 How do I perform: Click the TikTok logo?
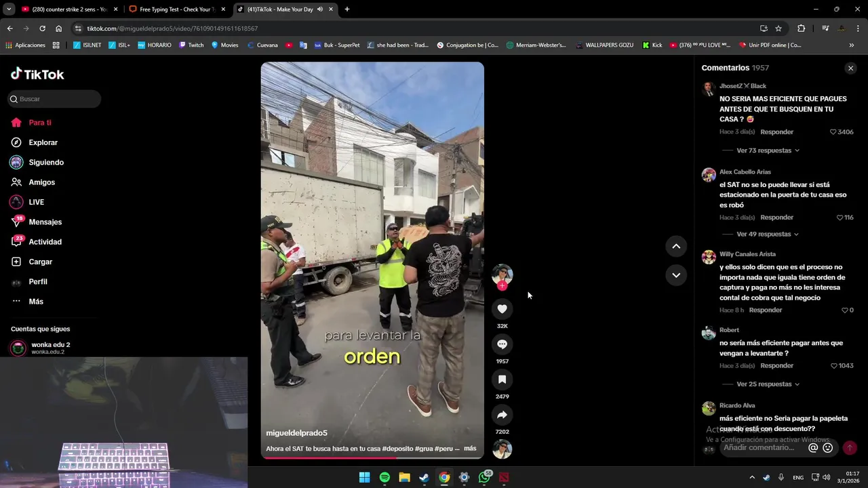pyautogui.click(x=37, y=74)
